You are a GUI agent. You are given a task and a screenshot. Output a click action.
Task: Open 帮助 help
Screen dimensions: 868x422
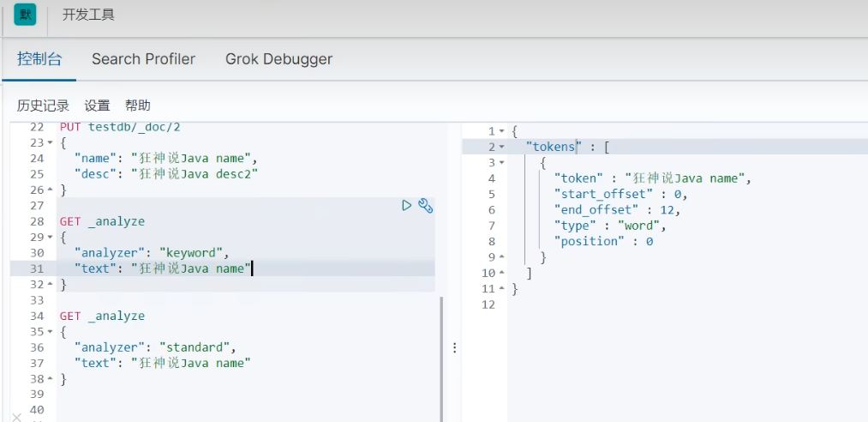138,105
